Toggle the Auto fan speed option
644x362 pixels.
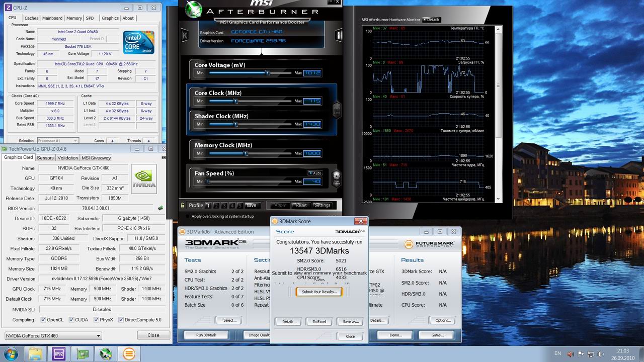tap(315, 173)
